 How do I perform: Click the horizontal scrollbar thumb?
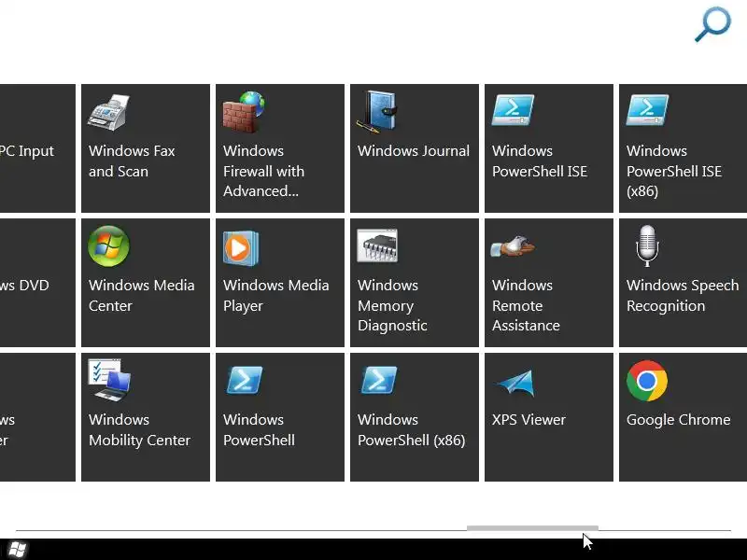pos(532,528)
